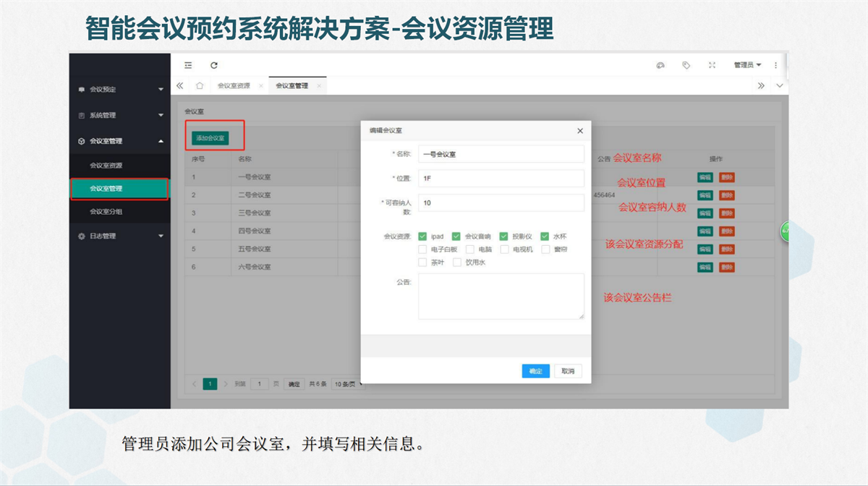Close the 编辑会议室 dialog with X
This screenshot has height=486, width=868.
[580, 131]
